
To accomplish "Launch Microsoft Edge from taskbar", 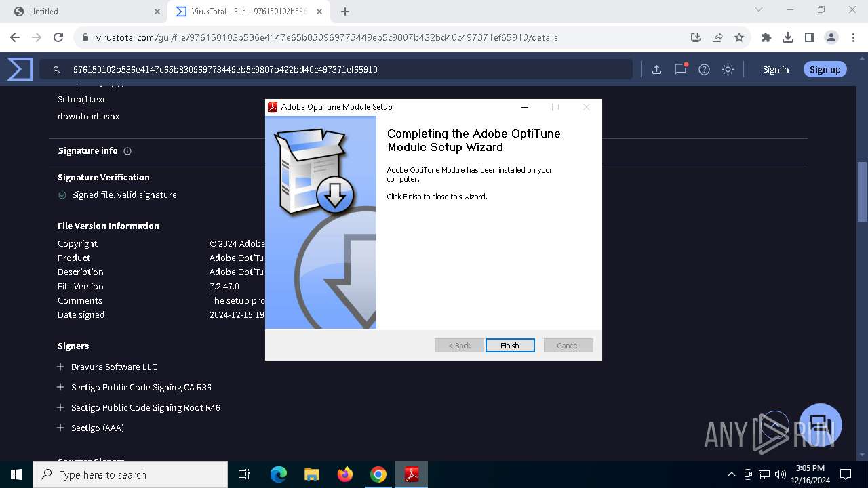I will click(x=279, y=474).
